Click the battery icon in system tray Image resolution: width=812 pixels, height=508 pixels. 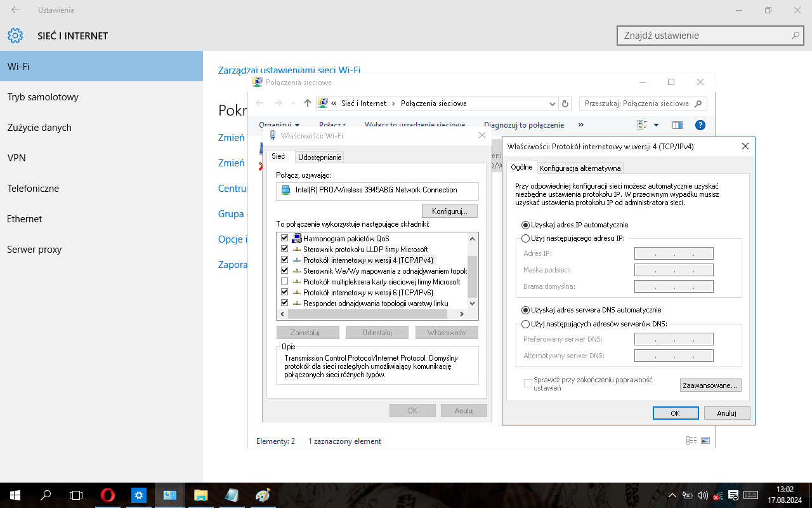(x=688, y=495)
